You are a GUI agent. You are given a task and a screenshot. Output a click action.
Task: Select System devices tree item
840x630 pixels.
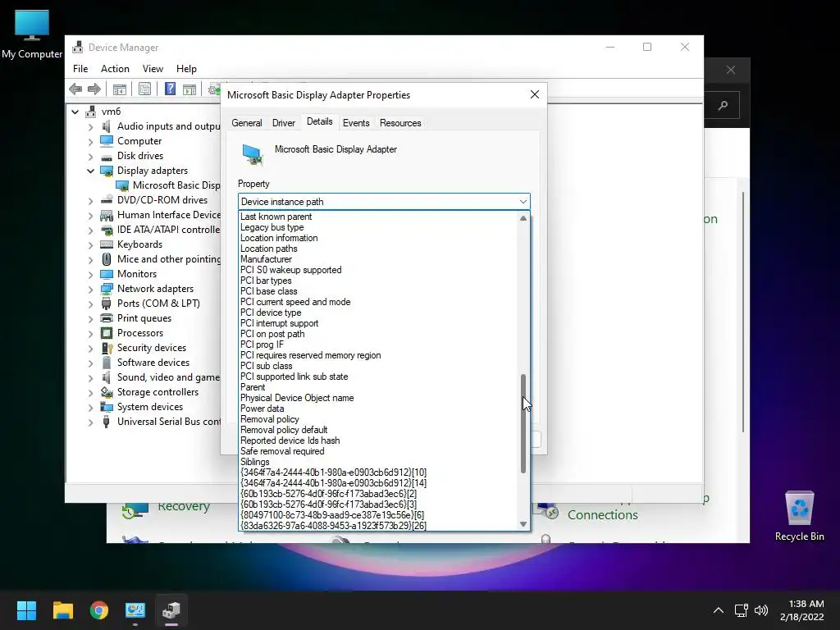[150, 407]
